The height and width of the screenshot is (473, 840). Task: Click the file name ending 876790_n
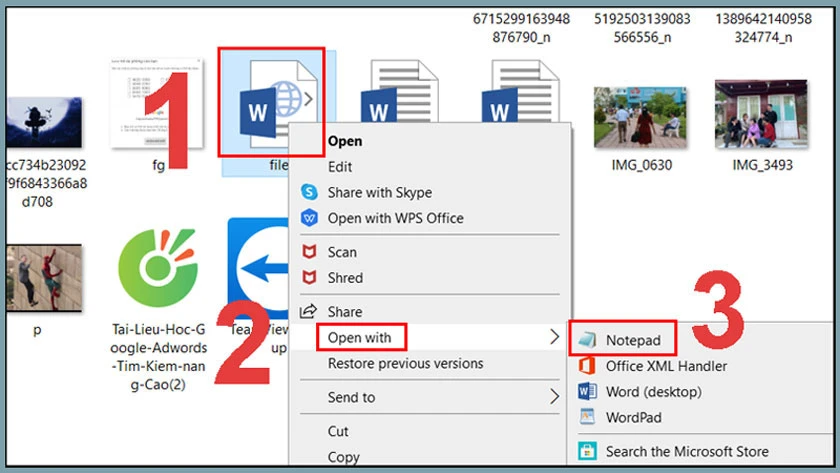521,28
